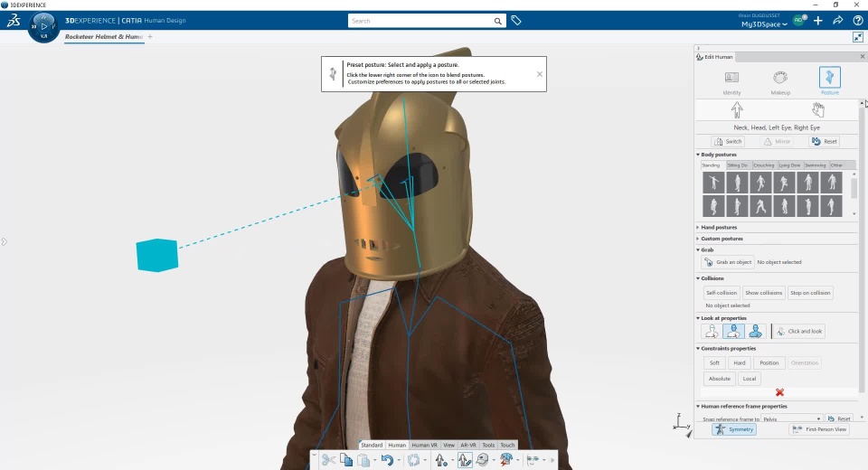The height and width of the screenshot is (470, 868).
Task: Click the Switch button
Action: [728, 142]
